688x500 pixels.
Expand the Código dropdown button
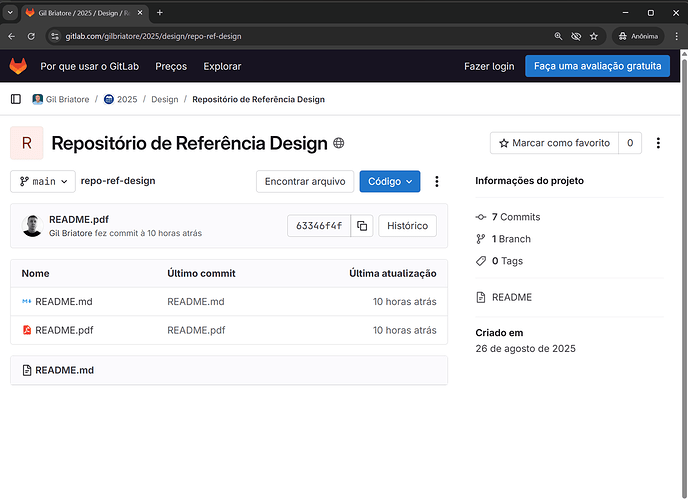point(390,181)
